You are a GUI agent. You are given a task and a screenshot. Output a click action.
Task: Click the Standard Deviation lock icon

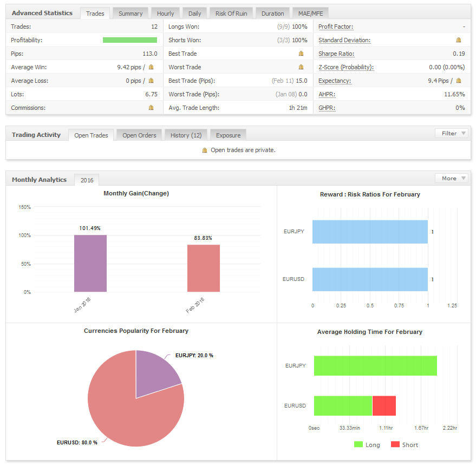click(x=459, y=40)
